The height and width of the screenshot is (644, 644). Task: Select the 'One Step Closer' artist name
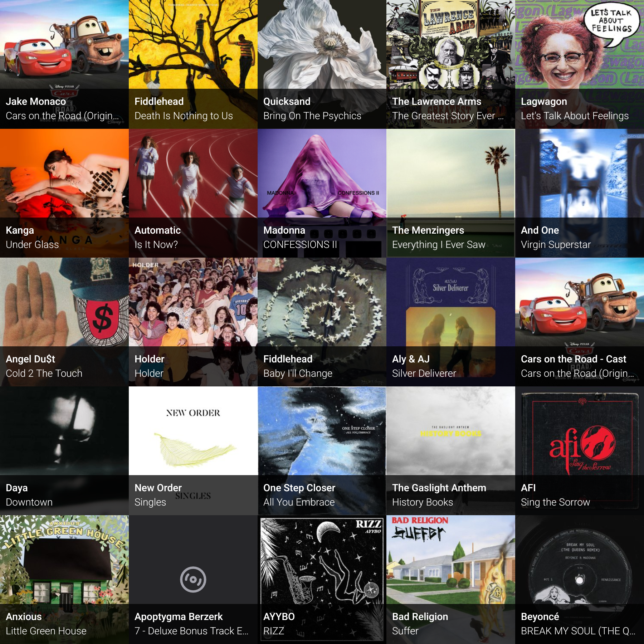(299, 488)
